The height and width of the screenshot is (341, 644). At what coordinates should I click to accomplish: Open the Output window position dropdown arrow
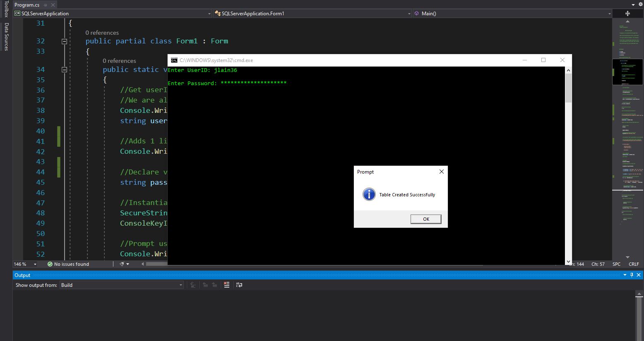coord(625,275)
